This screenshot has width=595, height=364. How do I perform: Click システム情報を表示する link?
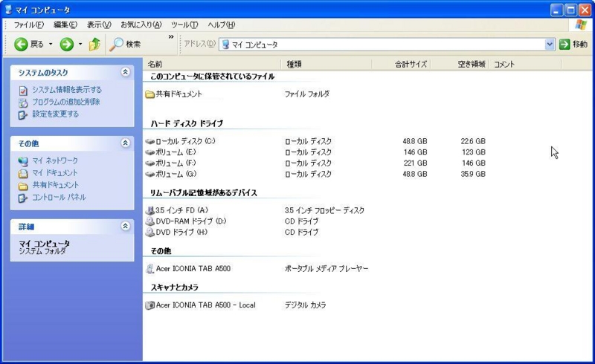point(67,90)
